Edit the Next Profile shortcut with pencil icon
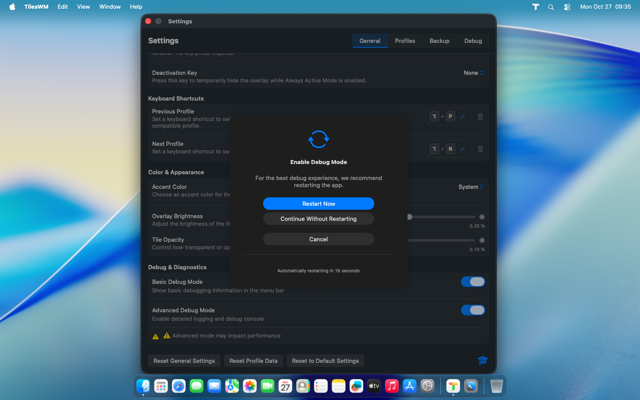 (x=462, y=149)
